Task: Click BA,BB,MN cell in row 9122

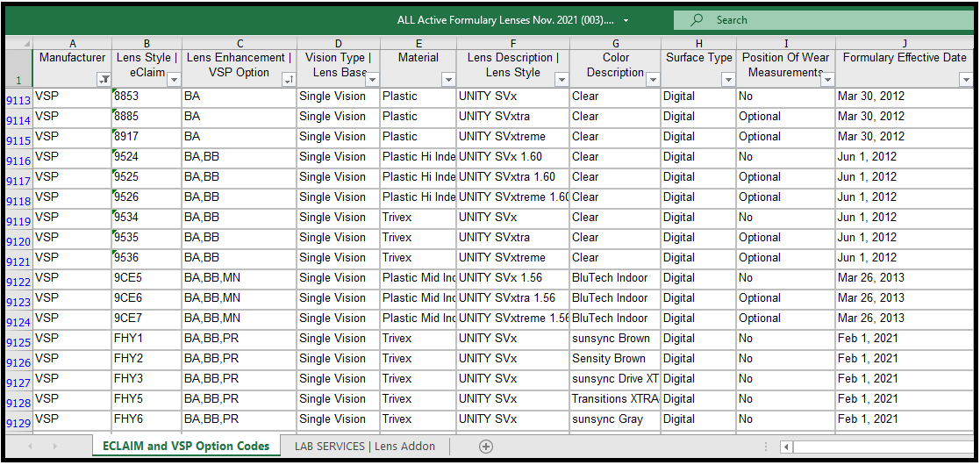Action: coord(240,278)
